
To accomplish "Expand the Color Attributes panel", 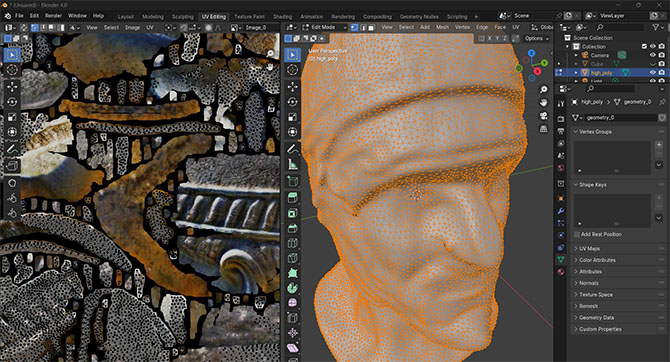I will pyautogui.click(x=618, y=260).
